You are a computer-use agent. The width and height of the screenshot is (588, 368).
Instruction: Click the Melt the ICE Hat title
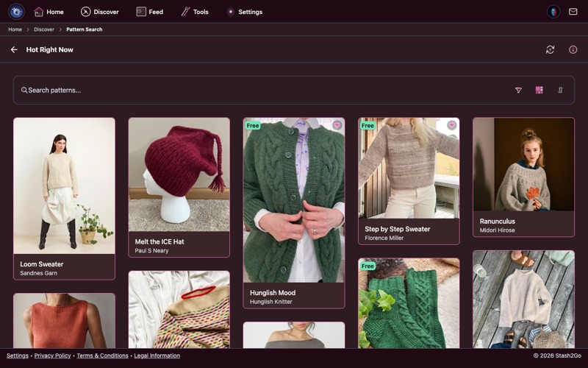point(159,241)
